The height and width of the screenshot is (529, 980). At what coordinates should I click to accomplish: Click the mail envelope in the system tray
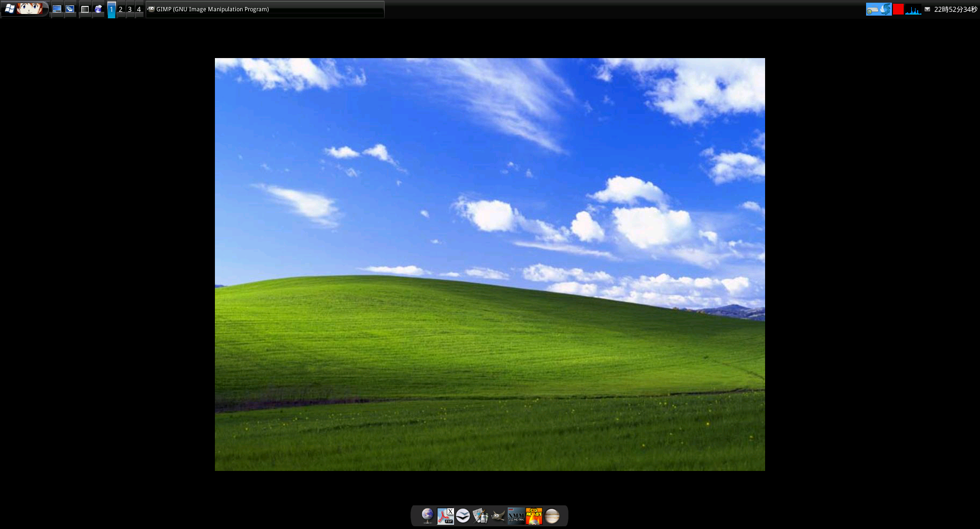928,9
